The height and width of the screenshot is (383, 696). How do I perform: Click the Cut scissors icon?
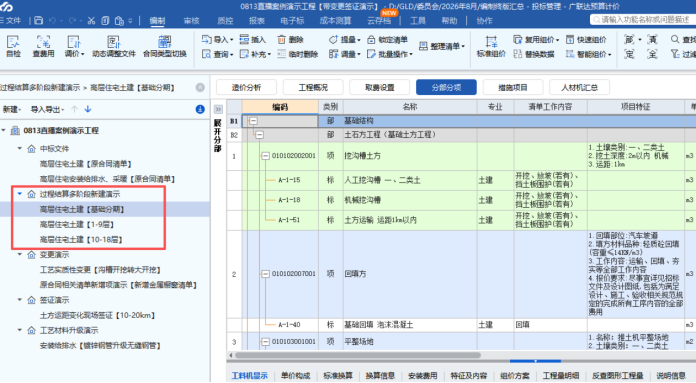click(91, 20)
